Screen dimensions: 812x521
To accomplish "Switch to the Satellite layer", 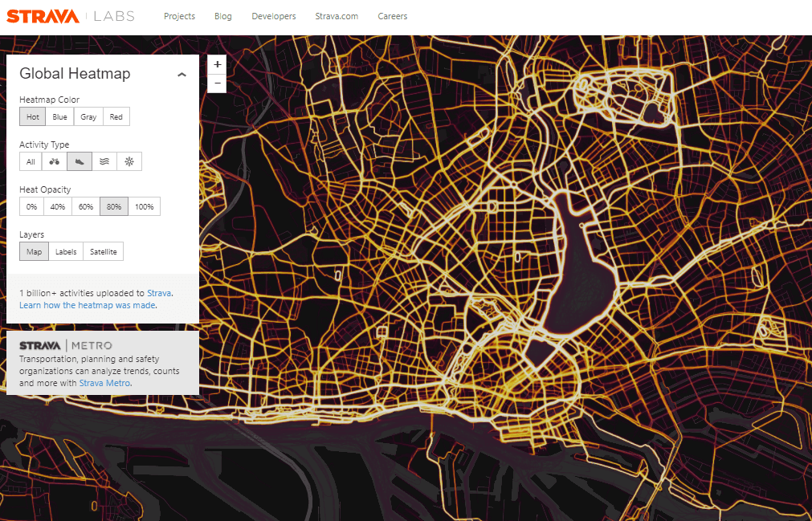I will tap(104, 251).
